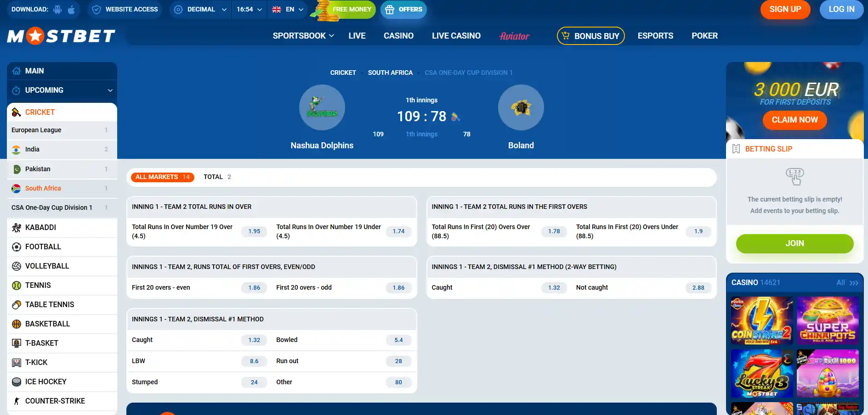This screenshot has height=415, width=868.
Task: Open the Sugar Rush 1000 game thumbnail
Action: 828,374
